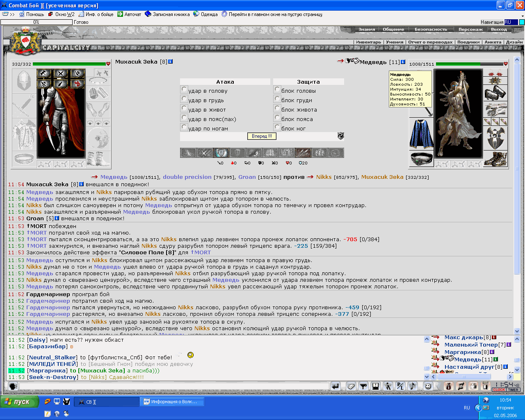Screen dimensions: 525x420
Task: Click the Вперед !!! button
Action: point(262,136)
